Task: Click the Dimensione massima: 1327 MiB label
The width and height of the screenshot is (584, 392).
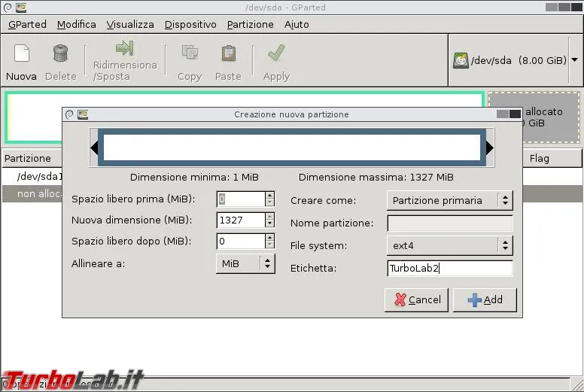Action: 376,178
